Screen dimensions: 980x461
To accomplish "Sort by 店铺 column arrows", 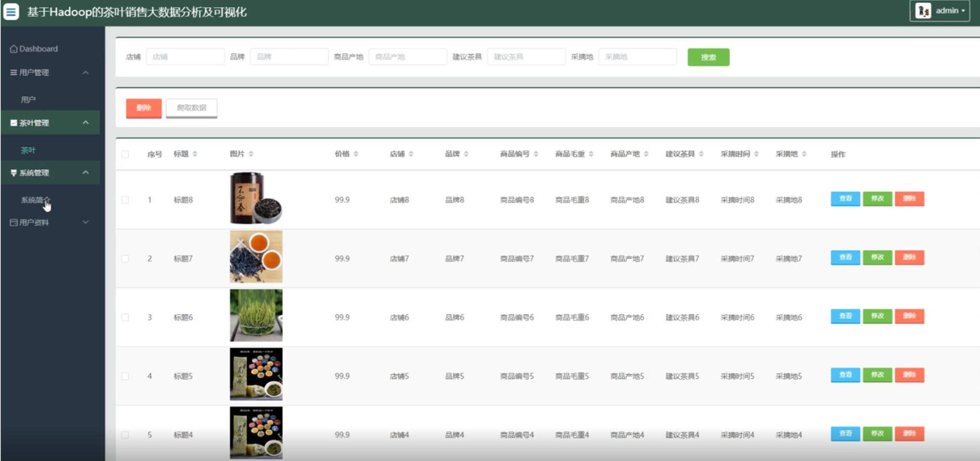I will pyautogui.click(x=411, y=154).
